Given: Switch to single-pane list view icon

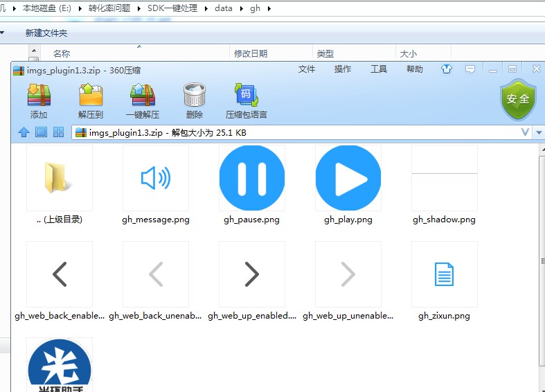Looking at the screenshot, I should (41, 132).
